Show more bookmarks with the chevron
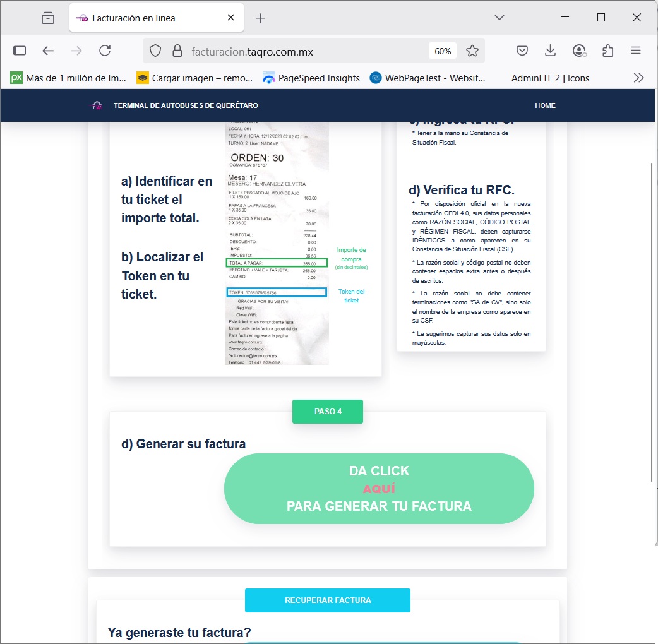This screenshot has height=644, width=658. tap(638, 78)
